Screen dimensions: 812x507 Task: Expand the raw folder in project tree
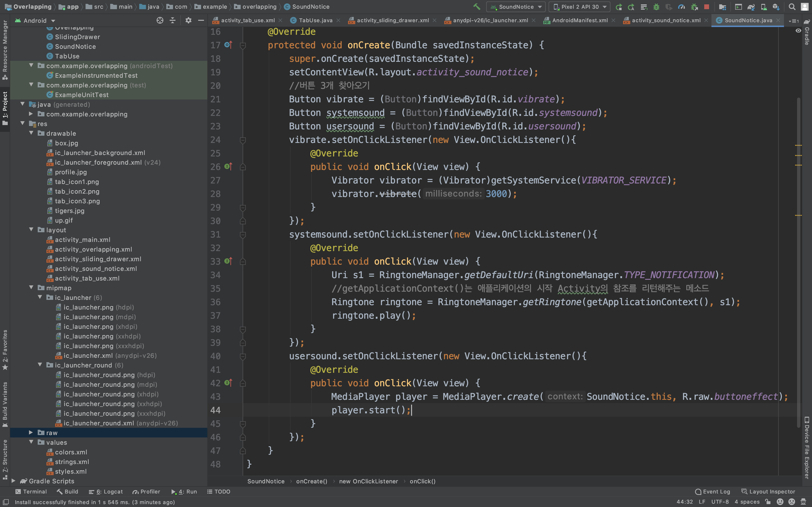(31, 433)
